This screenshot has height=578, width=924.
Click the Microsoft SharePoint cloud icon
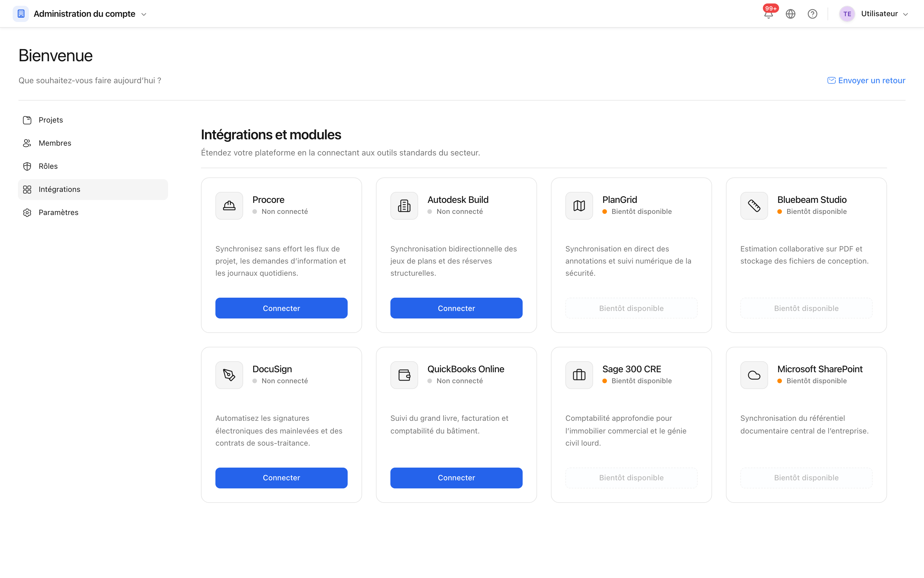tap(754, 375)
